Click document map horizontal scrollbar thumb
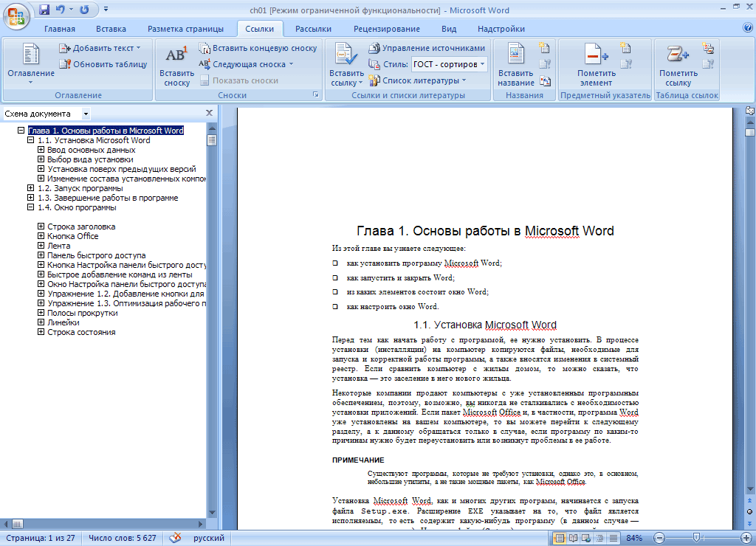756x546 pixels. coord(18,524)
